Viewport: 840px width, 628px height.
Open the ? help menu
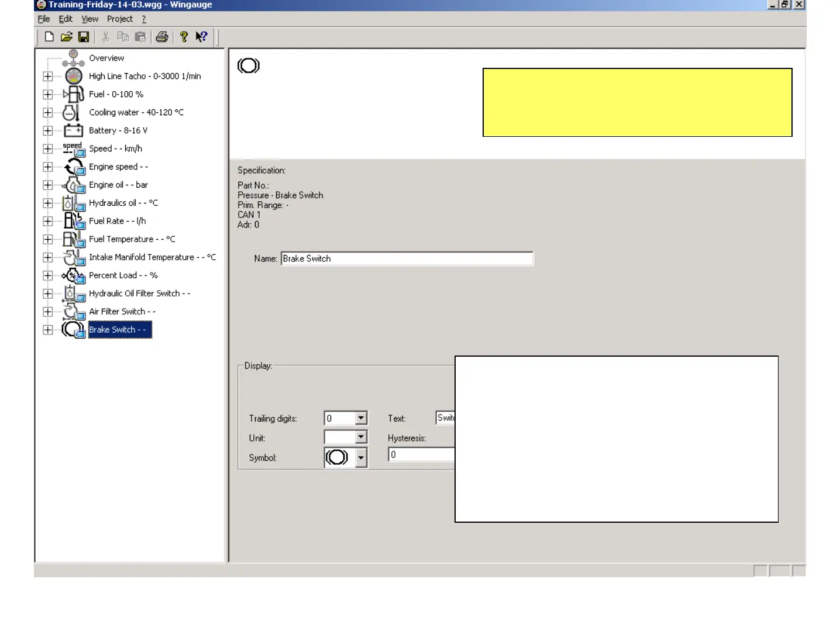[x=144, y=19]
